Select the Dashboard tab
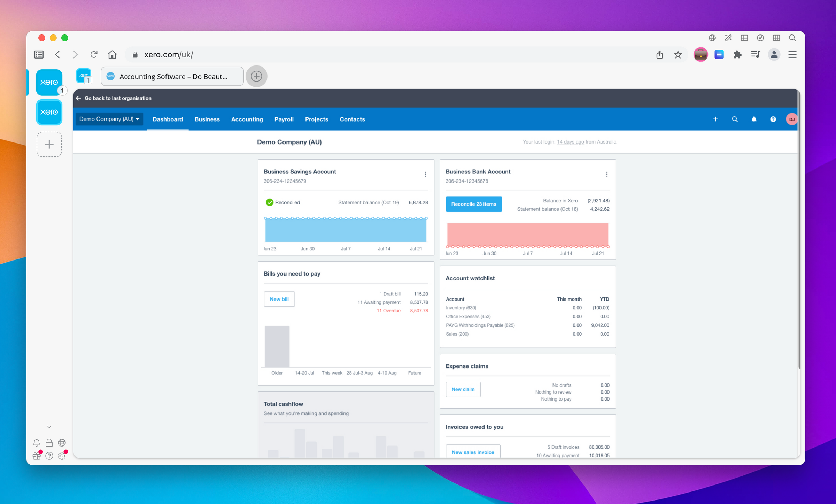The image size is (836, 504). click(x=168, y=119)
